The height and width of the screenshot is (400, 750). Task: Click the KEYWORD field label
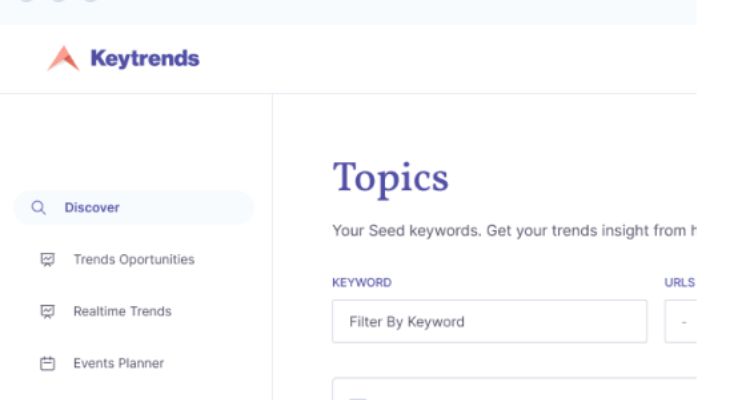pyautogui.click(x=362, y=283)
